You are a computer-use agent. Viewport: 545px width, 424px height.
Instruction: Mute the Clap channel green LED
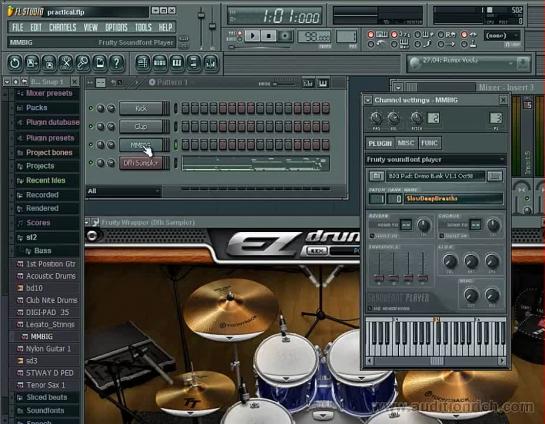click(x=91, y=126)
